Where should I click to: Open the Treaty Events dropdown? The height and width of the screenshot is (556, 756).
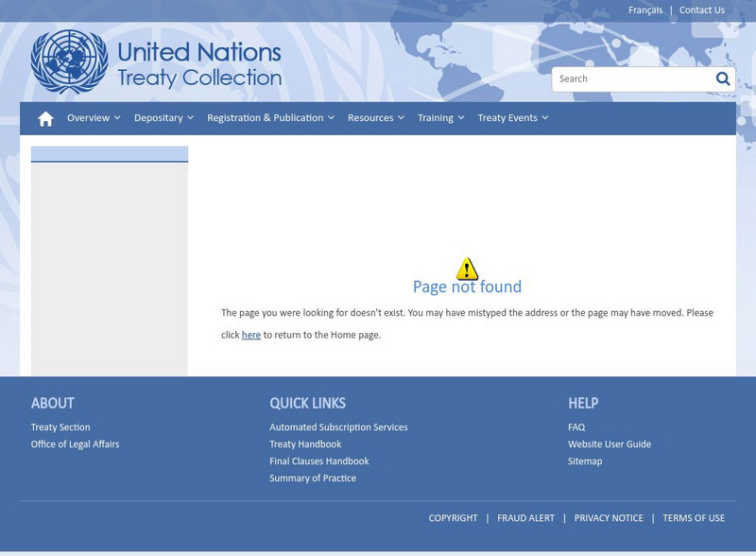click(x=513, y=118)
